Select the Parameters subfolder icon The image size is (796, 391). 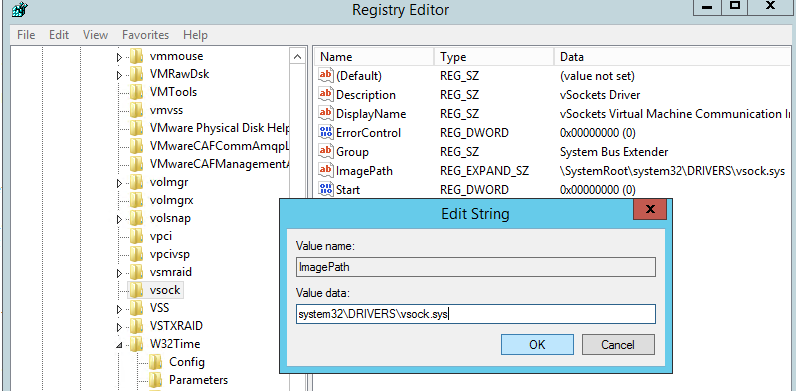155,380
